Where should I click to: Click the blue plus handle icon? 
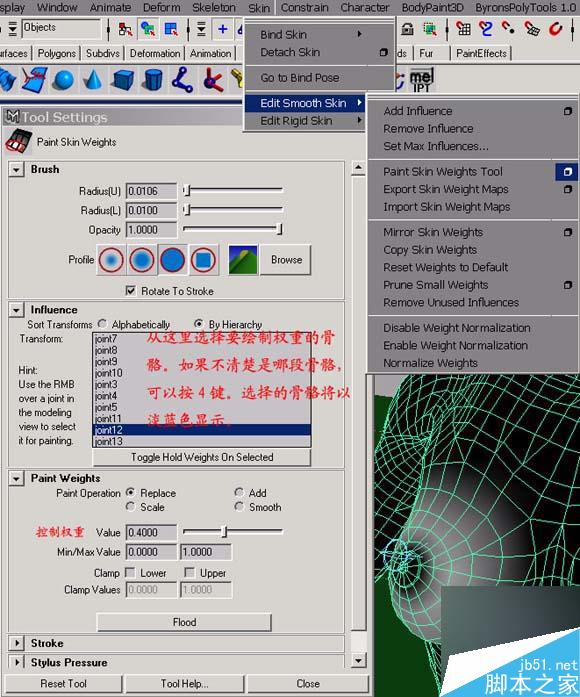coord(222,29)
